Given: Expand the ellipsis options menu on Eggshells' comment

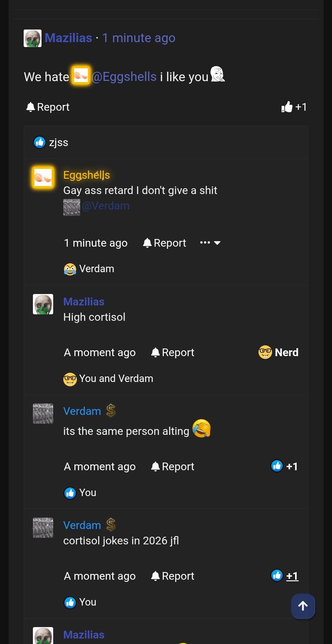Looking at the screenshot, I should pyautogui.click(x=205, y=243).
